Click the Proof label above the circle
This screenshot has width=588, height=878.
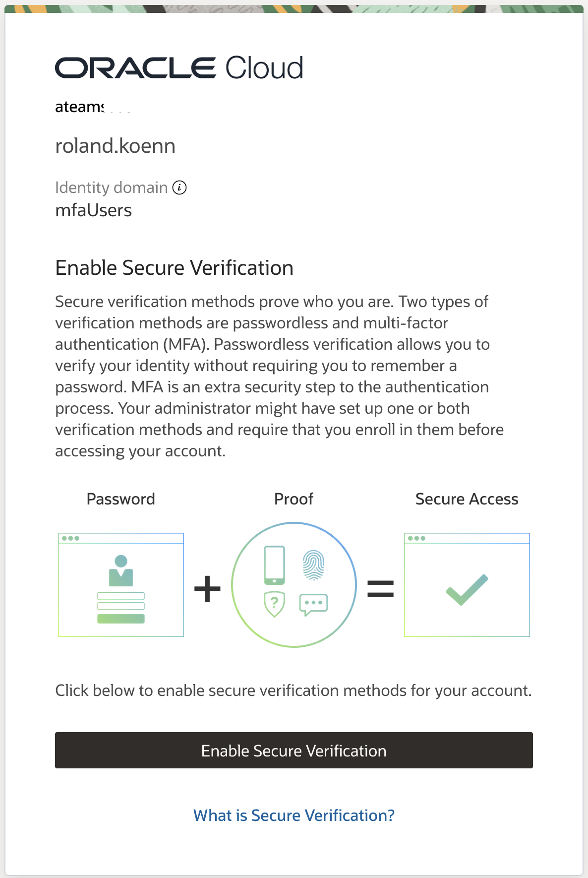click(x=294, y=499)
